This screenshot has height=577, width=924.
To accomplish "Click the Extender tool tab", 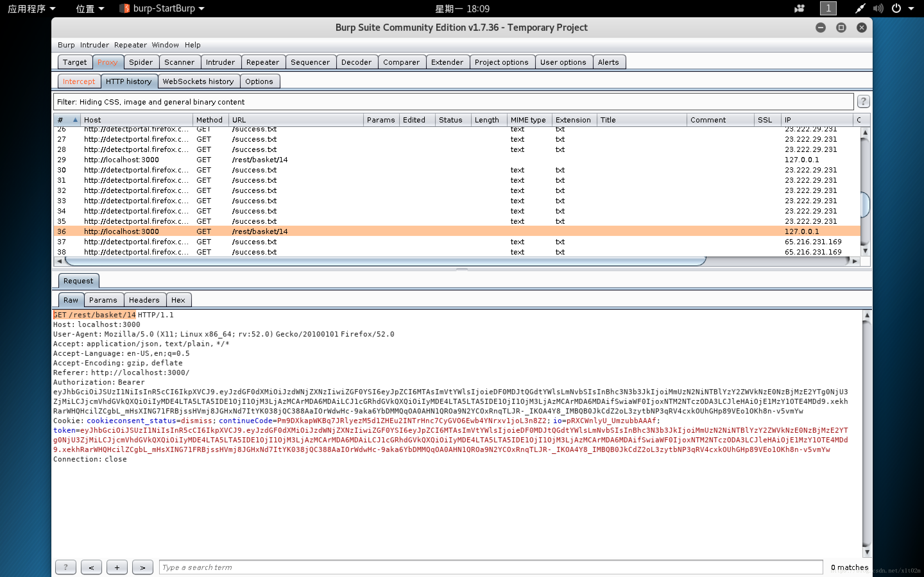I will point(446,62).
